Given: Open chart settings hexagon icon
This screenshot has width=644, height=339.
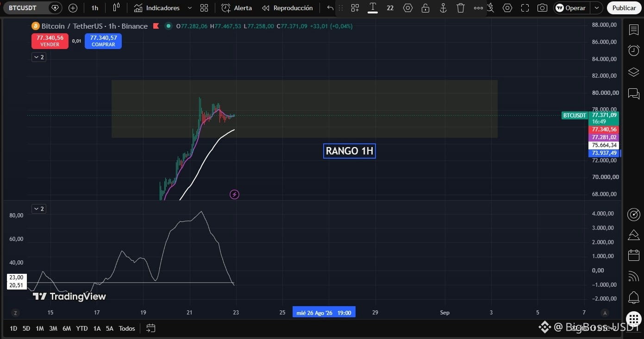Looking at the screenshot, I should [507, 8].
